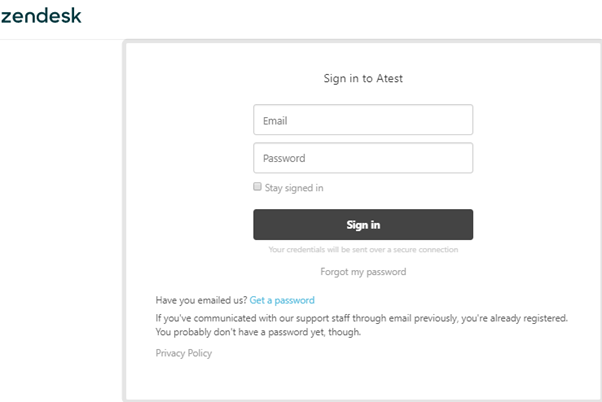
Task: Enable the Stay signed in checkbox
Action: (x=257, y=187)
